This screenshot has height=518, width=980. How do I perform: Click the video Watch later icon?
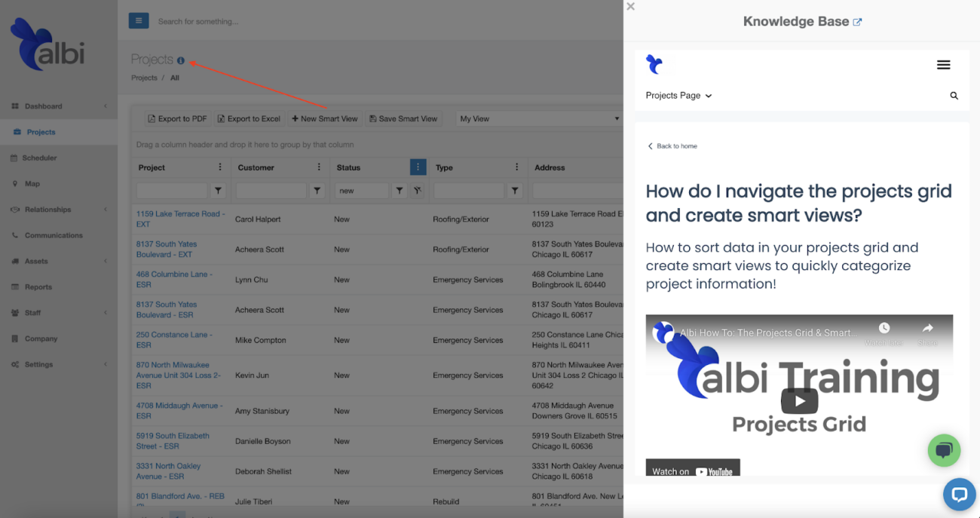884,329
